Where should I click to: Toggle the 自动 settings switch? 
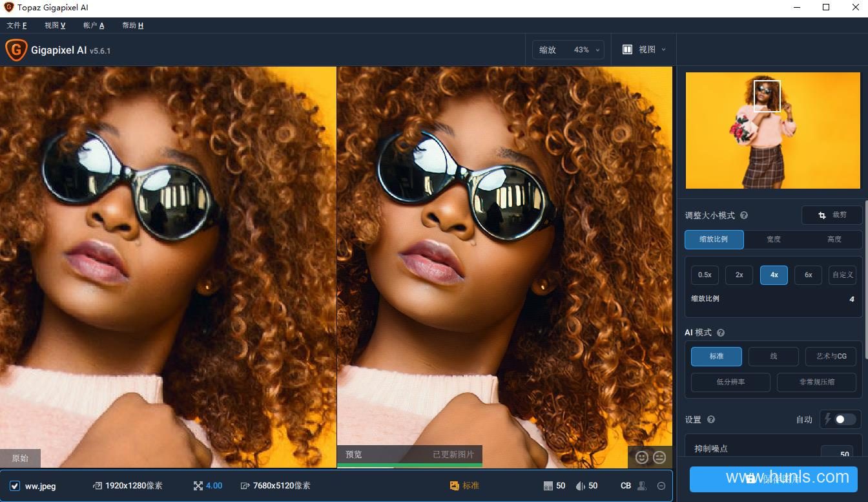(x=845, y=419)
